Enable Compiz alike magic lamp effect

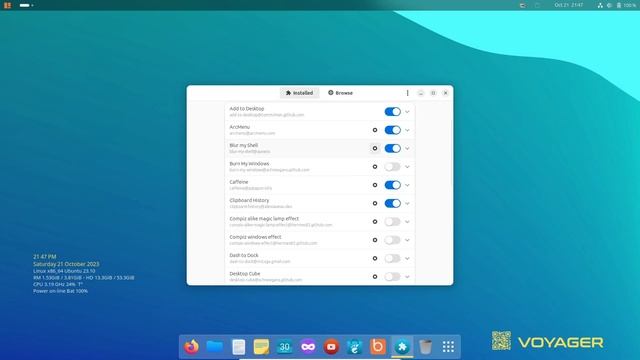click(392, 222)
